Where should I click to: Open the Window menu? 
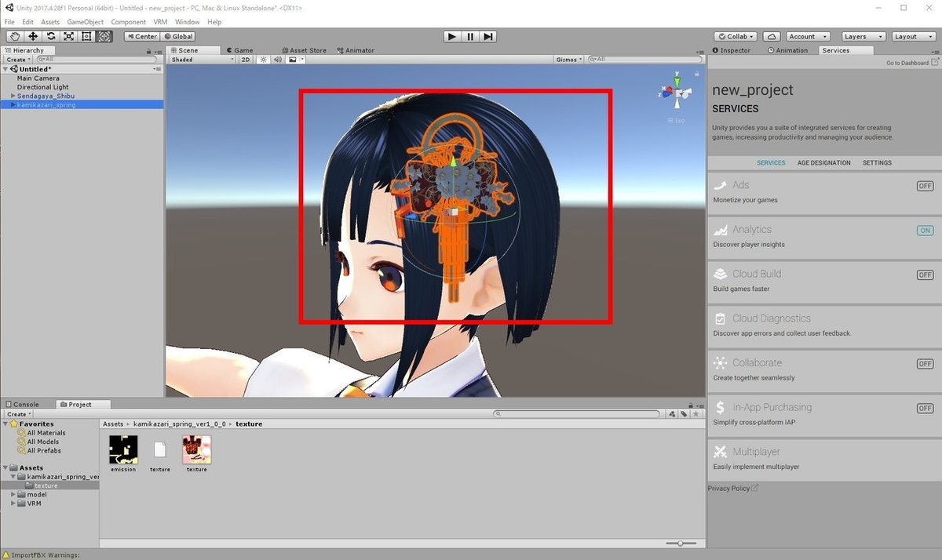click(x=187, y=22)
